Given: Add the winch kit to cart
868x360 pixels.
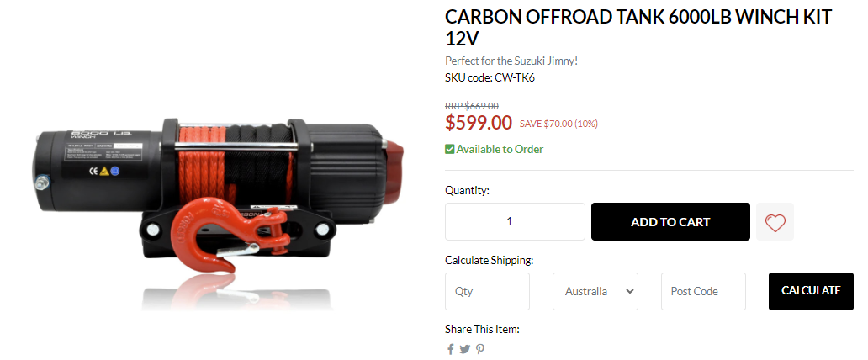Looking at the screenshot, I should click(x=670, y=222).
